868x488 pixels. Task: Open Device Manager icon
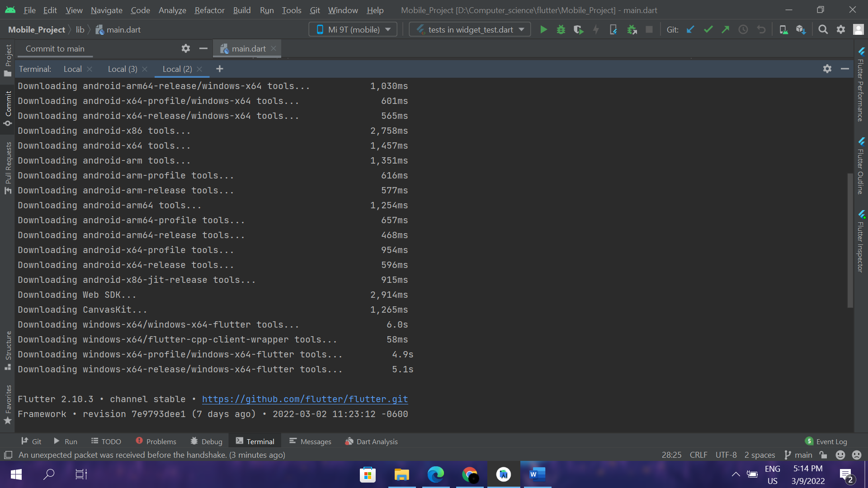[x=783, y=30]
